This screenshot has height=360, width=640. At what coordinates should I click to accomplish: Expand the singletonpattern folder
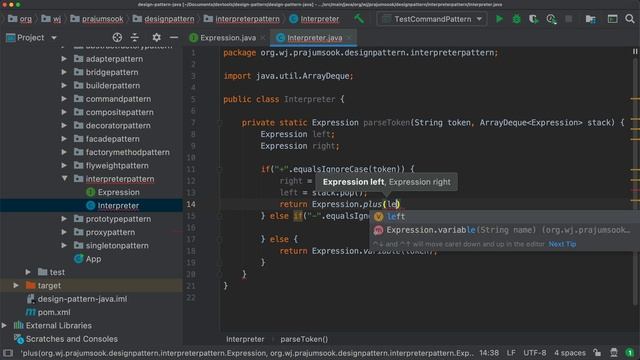pos(64,245)
